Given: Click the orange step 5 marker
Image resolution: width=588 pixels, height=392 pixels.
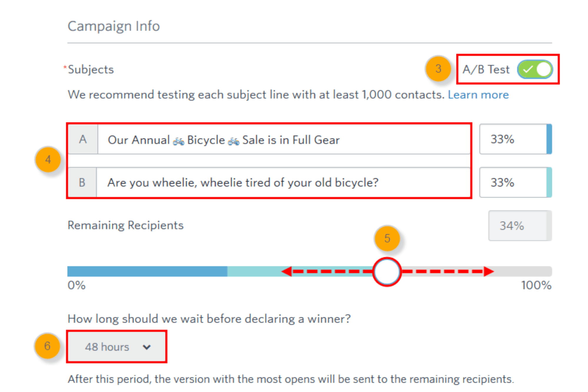Looking at the screenshot, I should [x=387, y=238].
